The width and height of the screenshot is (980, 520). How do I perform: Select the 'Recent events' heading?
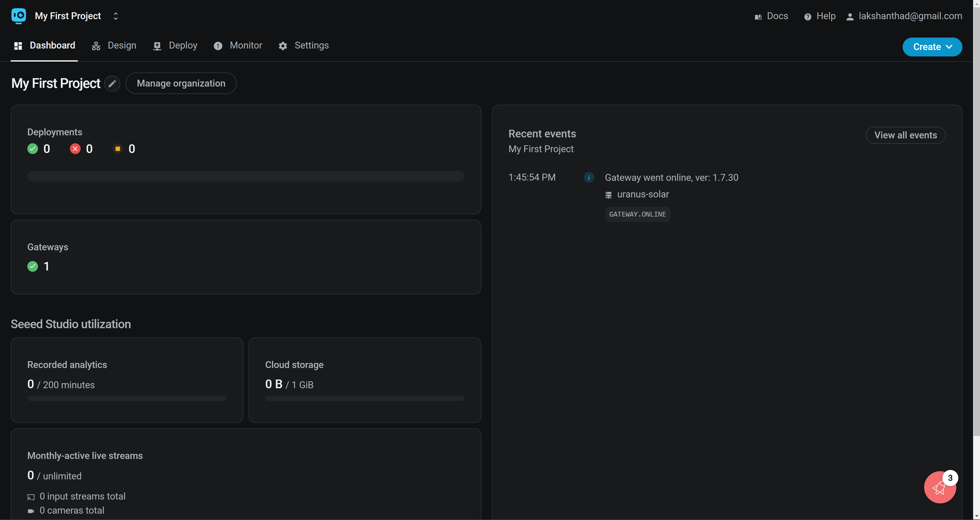click(x=542, y=134)
